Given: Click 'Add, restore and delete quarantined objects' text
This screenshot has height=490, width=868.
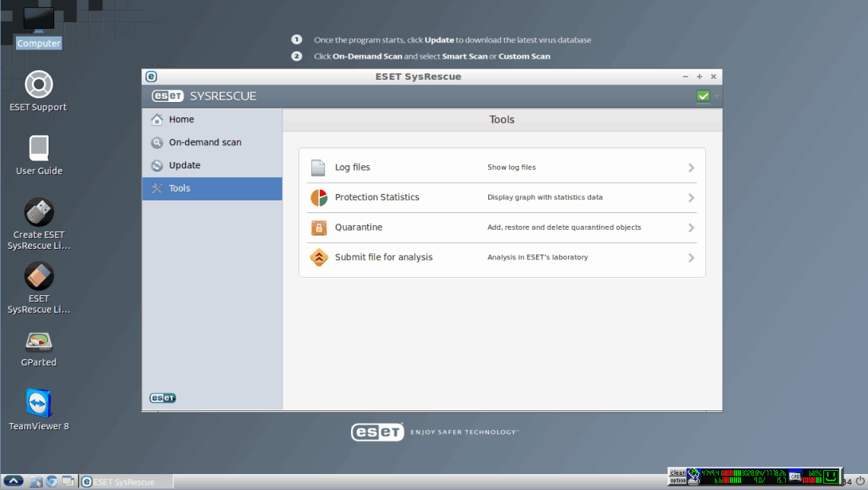Looking at the screenshot, I should click(x=564, y=227).
